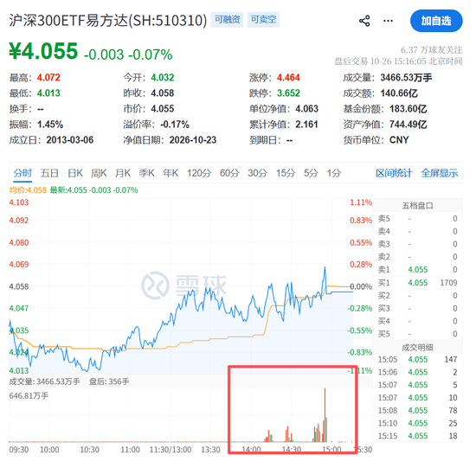Click the 均价:4.058 label above the chart
The image size is (476, 468).
tap(28, 190)
